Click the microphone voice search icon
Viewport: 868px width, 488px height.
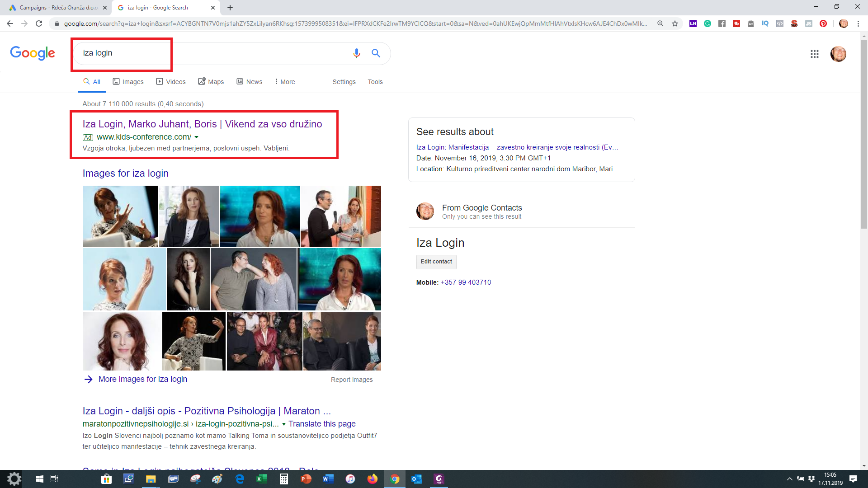tap(356, 53)
